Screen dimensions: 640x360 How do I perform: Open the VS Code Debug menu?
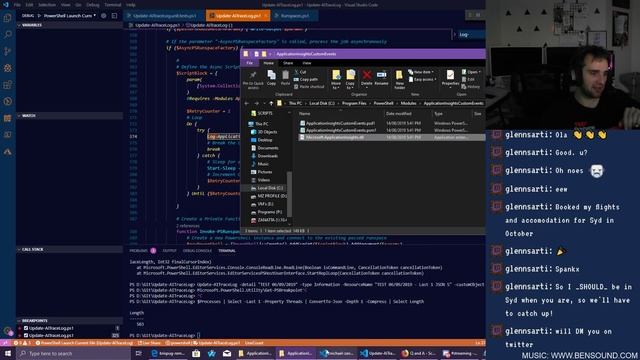(x=93, y=5)
